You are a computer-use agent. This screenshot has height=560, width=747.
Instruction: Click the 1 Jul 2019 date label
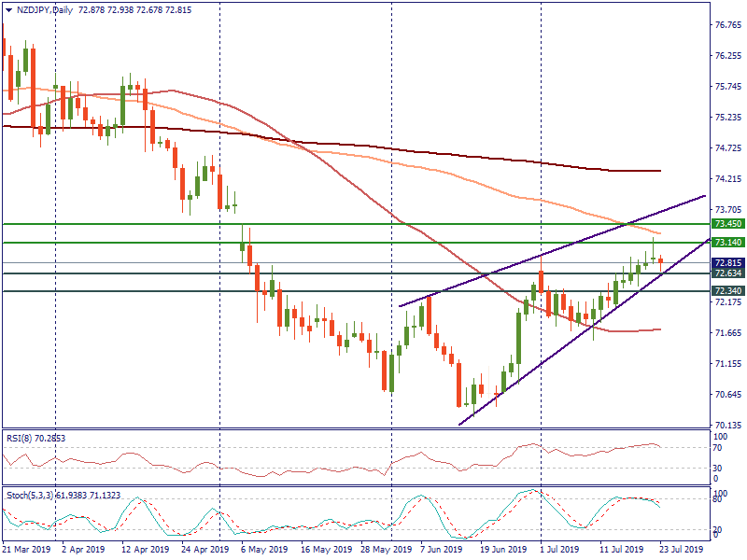[561, 551]
